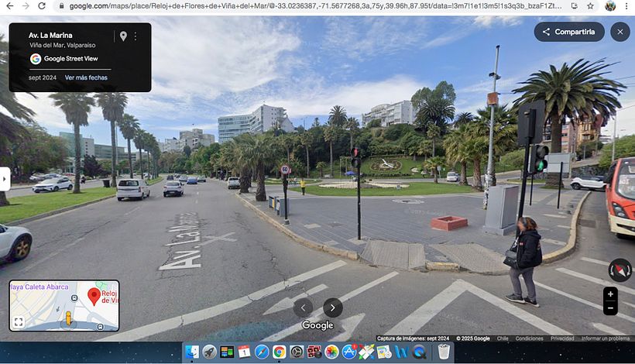Viewport: 635px width, 364px height.
Task: Open System Preferences from the Dock
Action: pyautogui.click(x=297, y=352)
